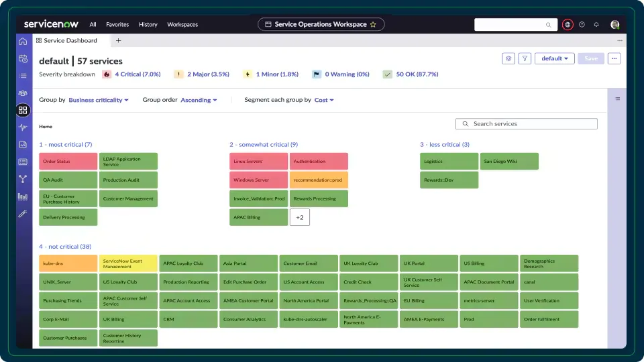This screenshot has height=362, width=644.
Task: Open the Logistics tile
Action: pyautogui.click(x=449, y=162)
